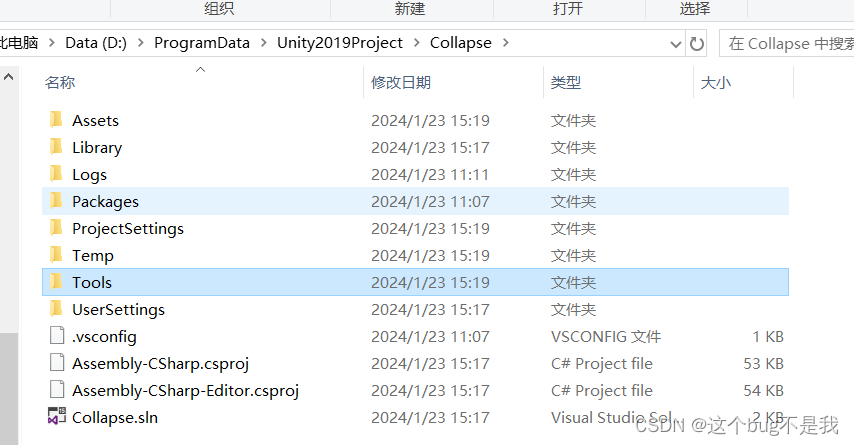Screen dimensions: 854x445
Task: Refresh the current folder view
Action: pyautogui.click(x=697, y=44)
